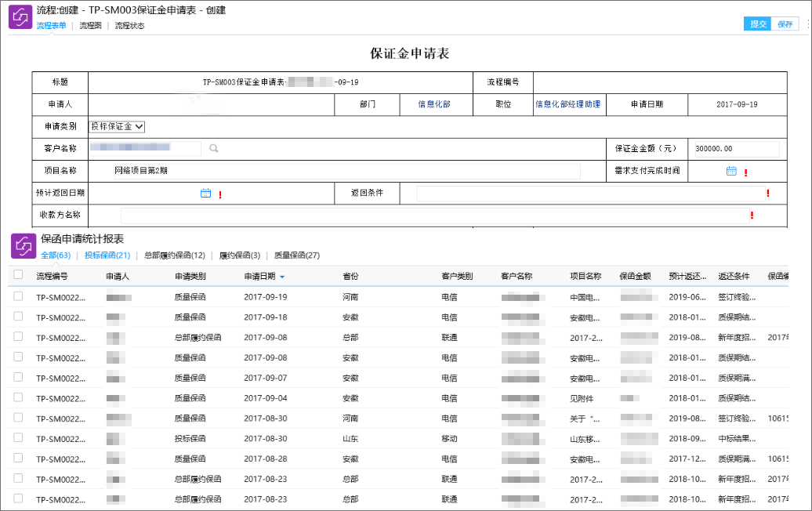Click the 申请日期 value 2017-09-19 in form
Viewport: 812px width, 511px height.
(737, 104)
